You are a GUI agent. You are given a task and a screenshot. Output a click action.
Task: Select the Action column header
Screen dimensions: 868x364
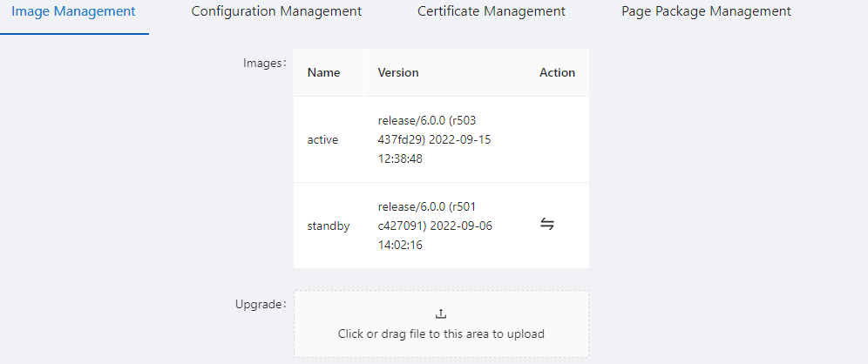tap(557, 72)
